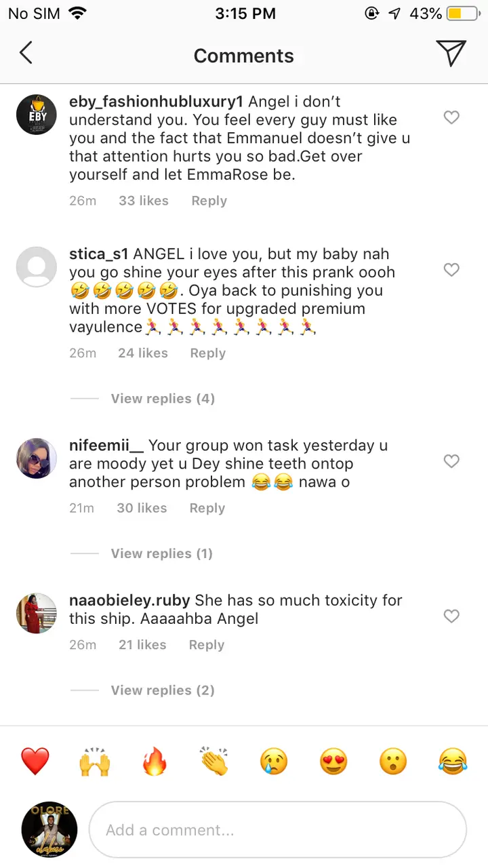The height and width of the screenshot is (868, 488).
Task: Go back using the left arrow
Action: click(x=26, y=53)
